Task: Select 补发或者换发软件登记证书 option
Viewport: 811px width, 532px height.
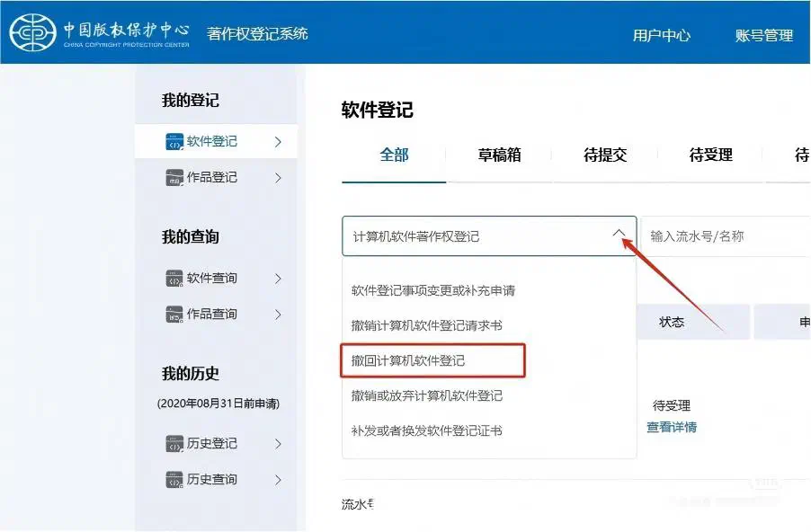Action: [427, 430]
